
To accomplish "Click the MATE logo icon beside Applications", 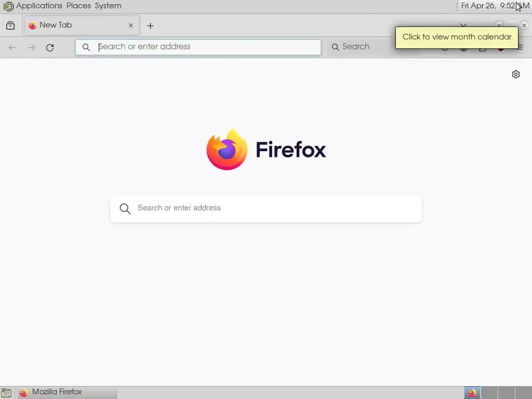I will tap(8, 6).
